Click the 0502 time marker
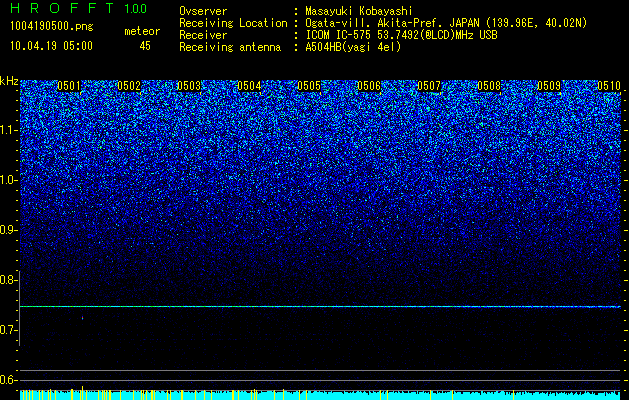Screen dimensions: 629x400 click(x=129, y=86)
